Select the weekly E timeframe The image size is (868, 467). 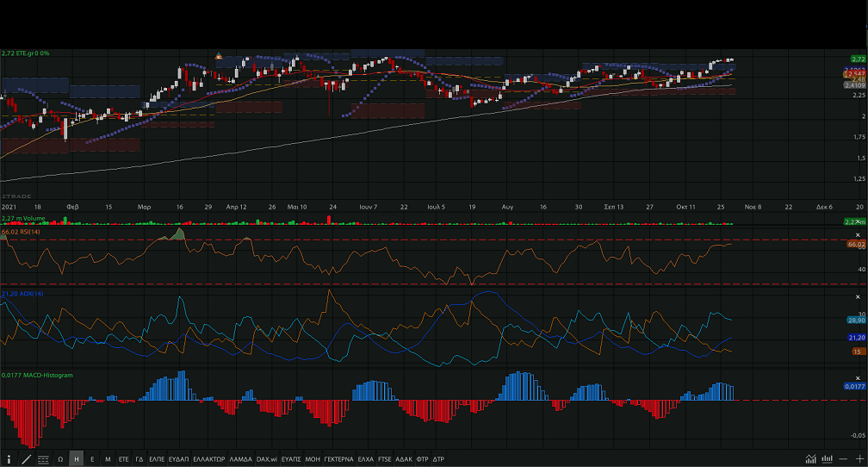[x=92, y=459]
